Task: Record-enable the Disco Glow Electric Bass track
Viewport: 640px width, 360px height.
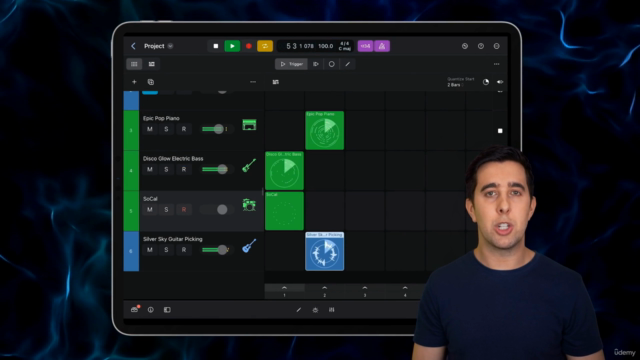Action: click(184, 169)
